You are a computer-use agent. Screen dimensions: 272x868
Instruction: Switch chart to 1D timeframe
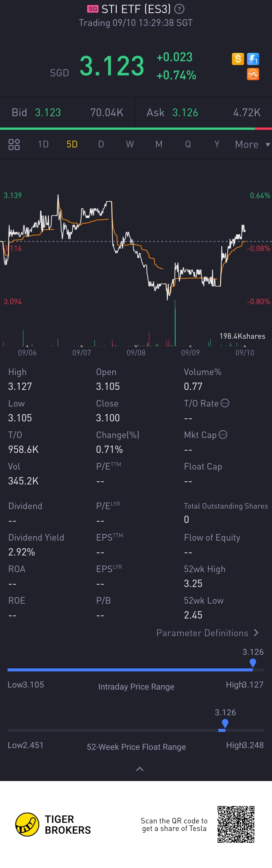point(43,144)
